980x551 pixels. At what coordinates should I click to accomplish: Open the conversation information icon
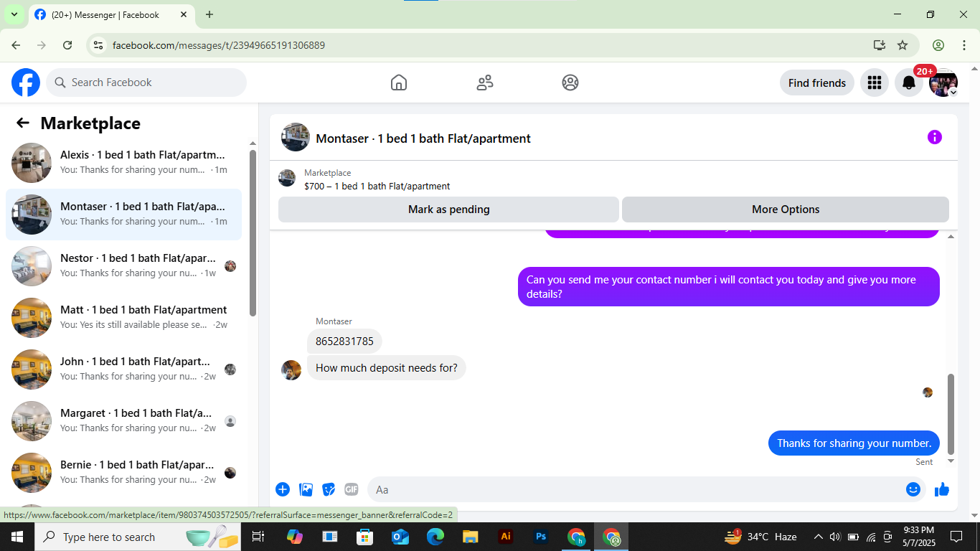click(x=934, y=137)
